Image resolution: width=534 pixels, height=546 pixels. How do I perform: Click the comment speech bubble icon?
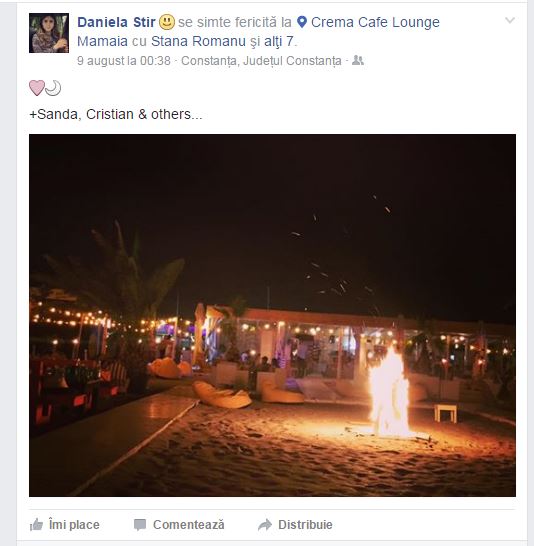click(140, 525)
